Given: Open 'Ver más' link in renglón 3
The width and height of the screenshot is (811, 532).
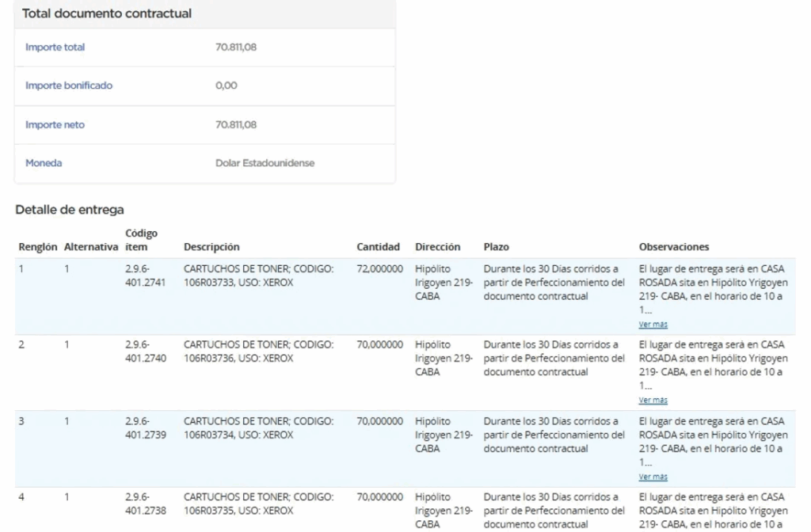Looking at the screenshot, I should (x=653, y=476).
